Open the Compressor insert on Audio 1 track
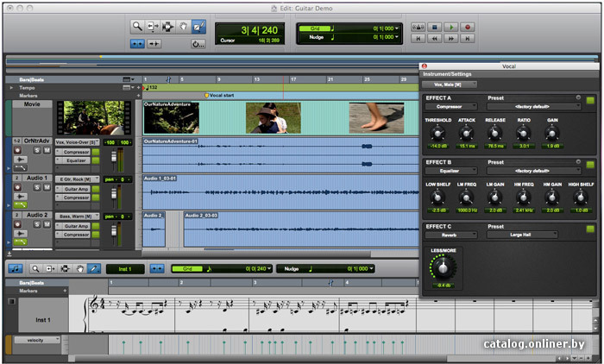 point(73,198)
